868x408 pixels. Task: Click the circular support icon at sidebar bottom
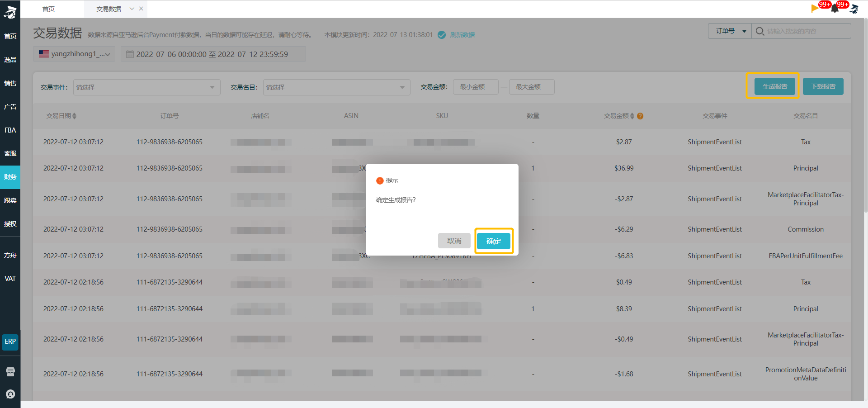[10, 394]
